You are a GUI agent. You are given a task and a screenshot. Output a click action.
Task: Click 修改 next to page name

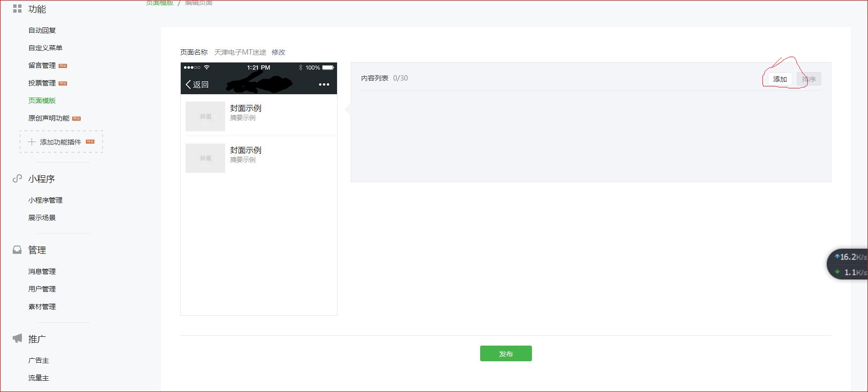click(278, 52)
